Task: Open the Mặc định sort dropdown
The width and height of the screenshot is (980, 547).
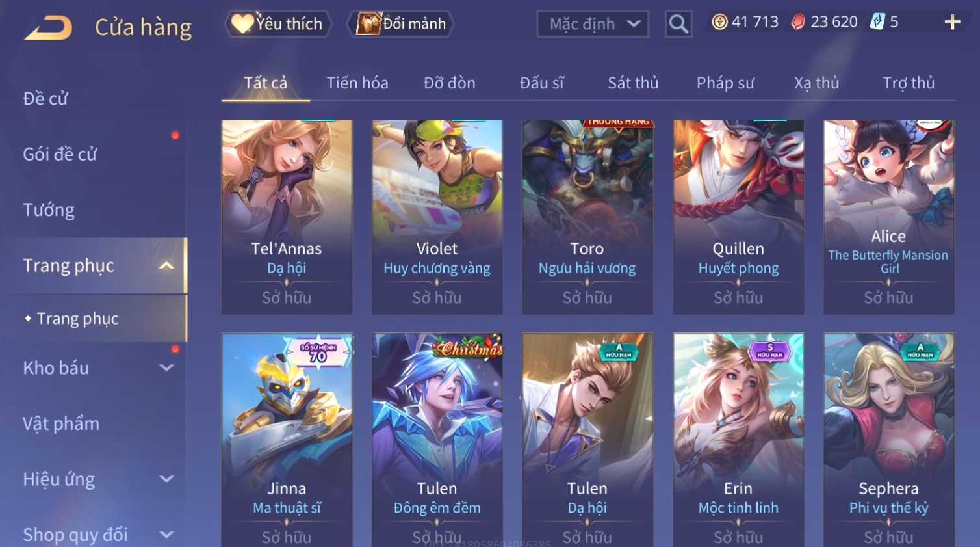Action: [593, 24]
